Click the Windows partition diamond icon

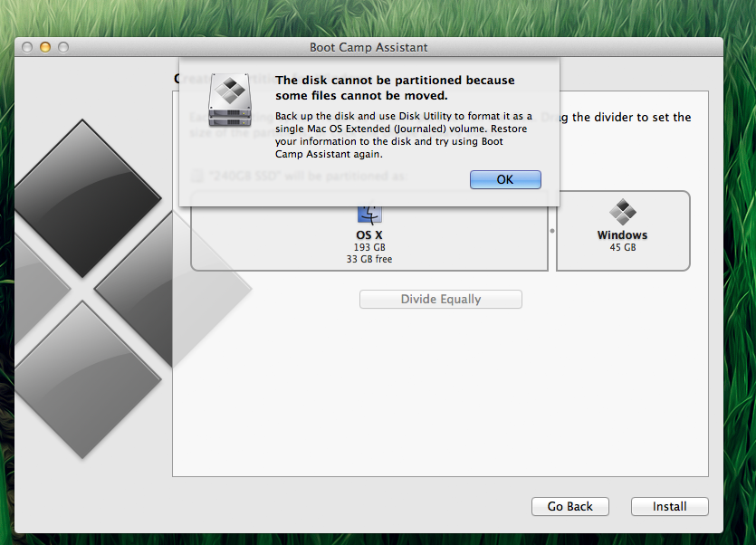click(x=622, y=212)
